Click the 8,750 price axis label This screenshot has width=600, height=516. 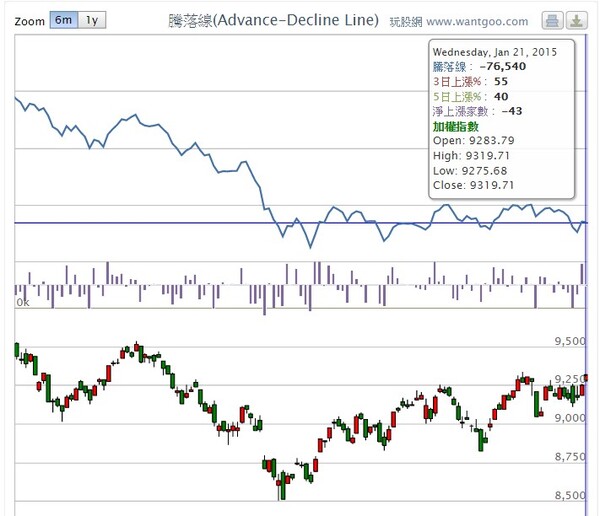click(x=570, y=457)
